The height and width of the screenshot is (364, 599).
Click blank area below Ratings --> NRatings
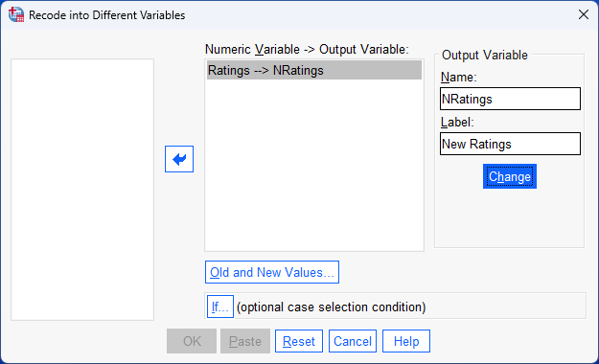[314, 164]
